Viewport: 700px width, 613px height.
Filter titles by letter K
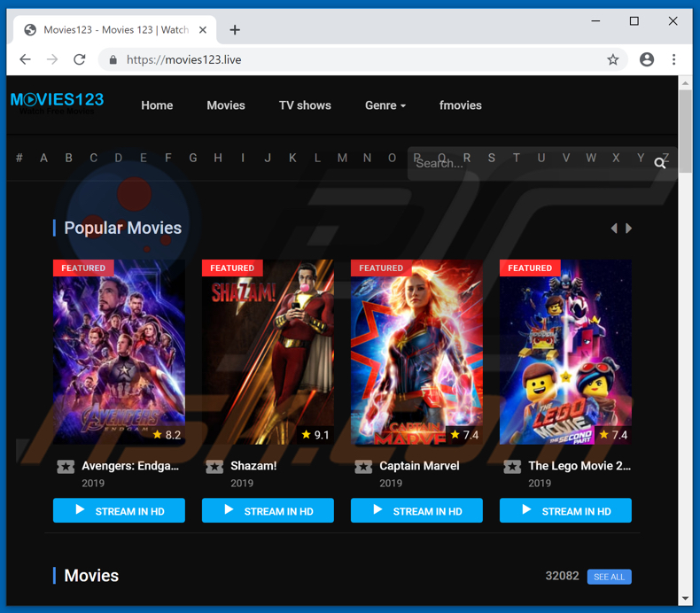click(x=292, y=158)
